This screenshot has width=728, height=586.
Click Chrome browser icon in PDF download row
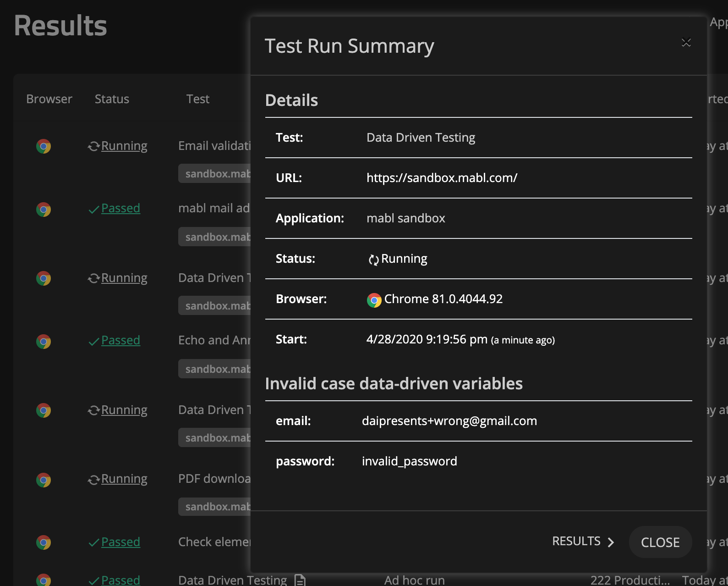click(44, 480)
